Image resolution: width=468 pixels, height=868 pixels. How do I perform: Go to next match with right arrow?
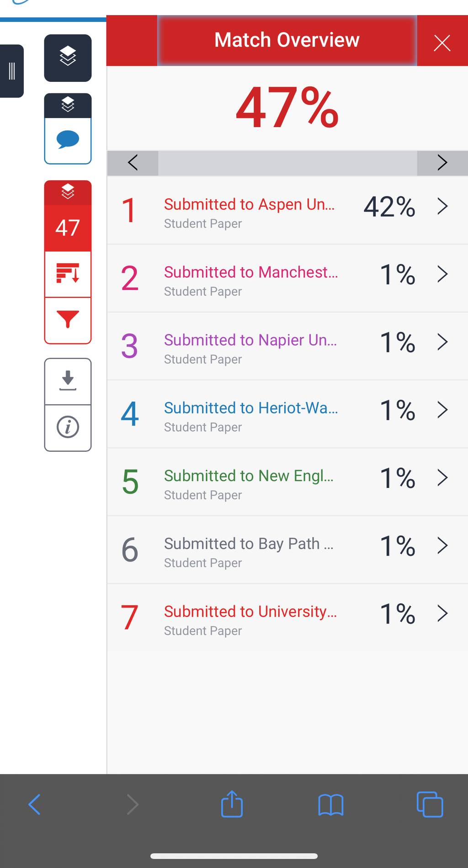[x=442, y=162]
